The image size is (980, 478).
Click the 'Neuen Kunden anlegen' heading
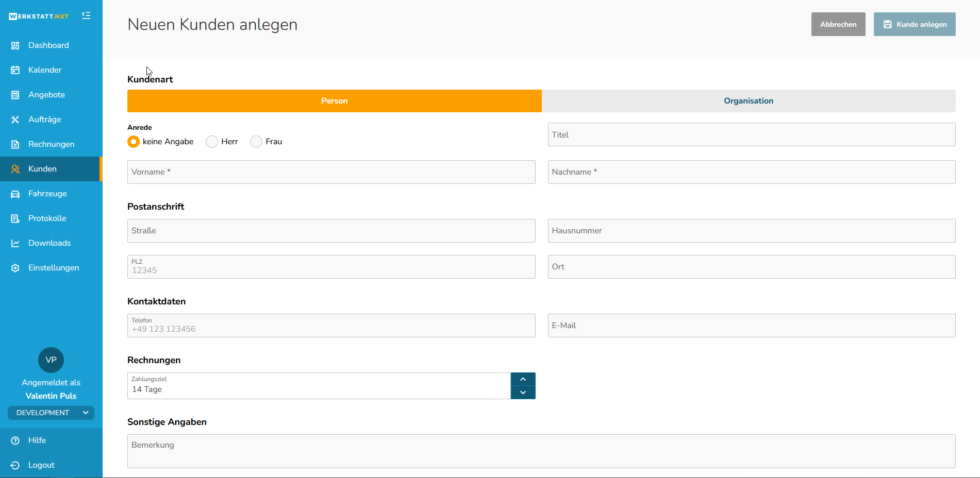coord(212,25)
